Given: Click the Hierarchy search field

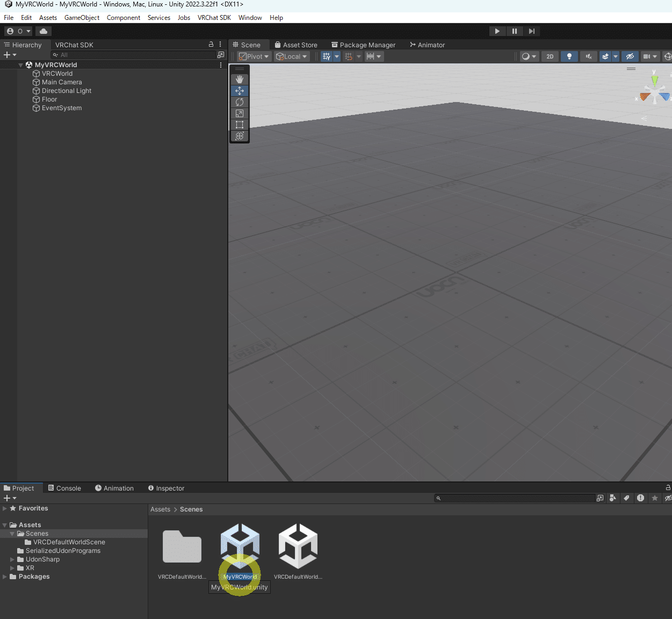Looking at the screenshot, I should (133, 55).
